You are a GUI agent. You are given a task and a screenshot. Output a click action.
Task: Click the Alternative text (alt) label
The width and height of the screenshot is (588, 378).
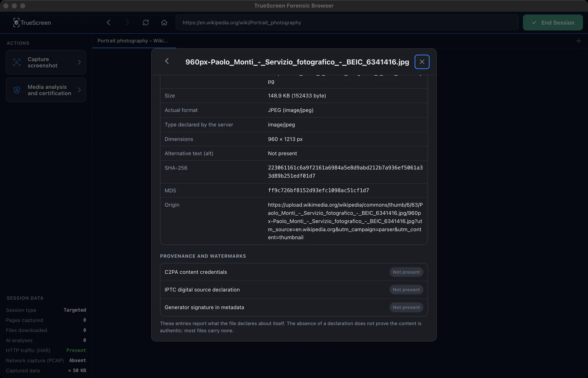pyautogui.click(x=189, y=153)
